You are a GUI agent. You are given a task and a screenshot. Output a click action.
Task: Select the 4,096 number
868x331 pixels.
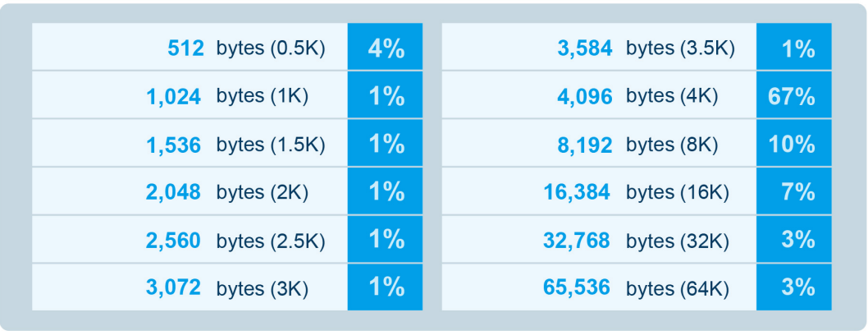click(584, 96)
